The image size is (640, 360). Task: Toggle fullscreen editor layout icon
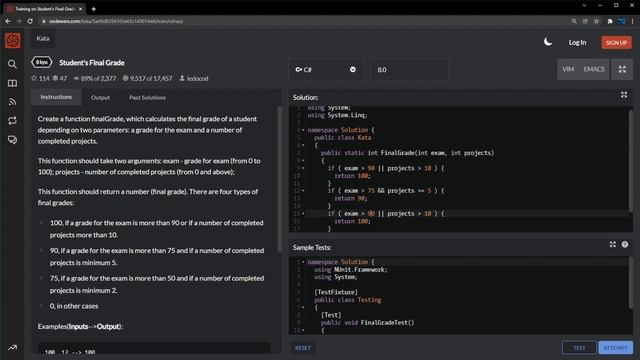pos(622,69)
